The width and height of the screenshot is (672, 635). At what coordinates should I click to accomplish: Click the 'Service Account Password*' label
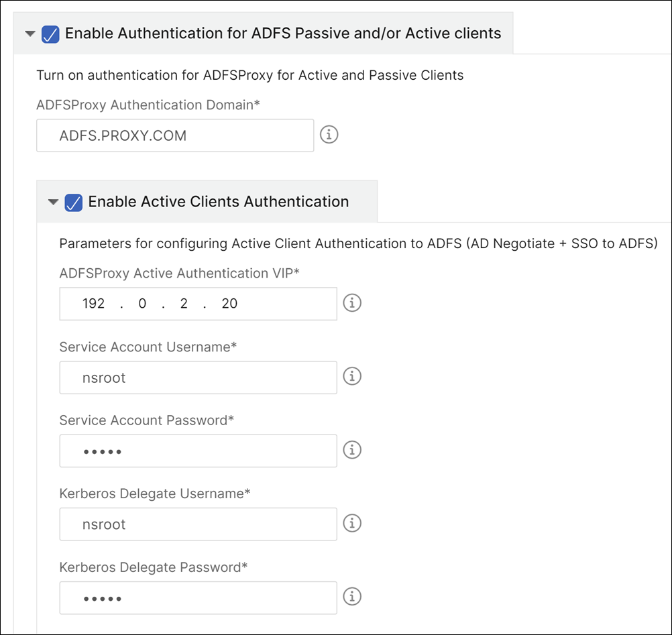coord(147,420)
